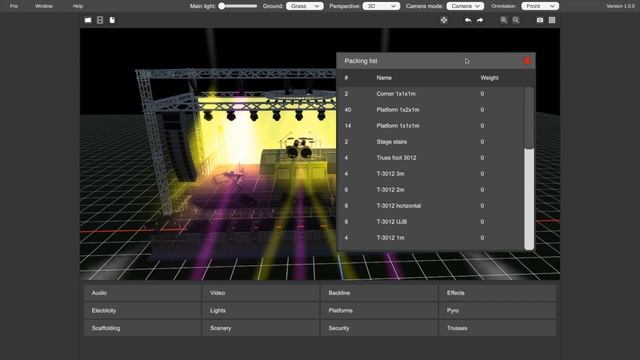The width and height of the screenshot is (640, 360).
Task: Click the drum kit on the stage
Action: 299,147
